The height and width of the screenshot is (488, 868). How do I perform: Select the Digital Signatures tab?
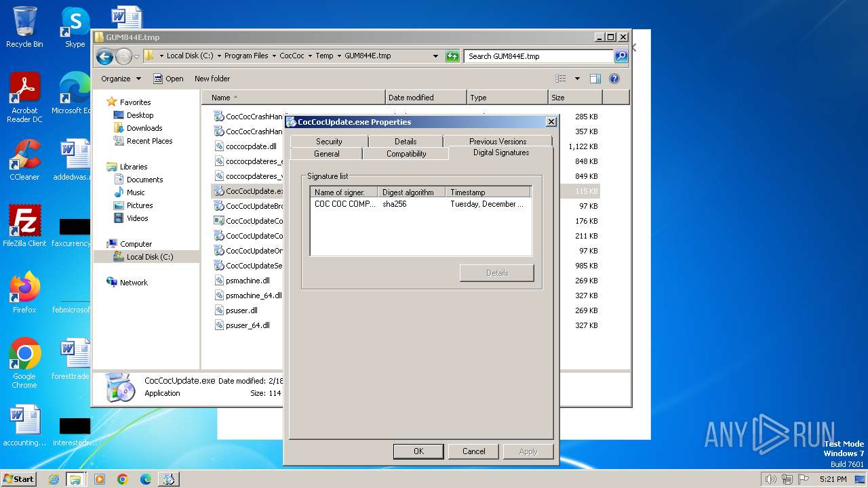point(501,152)
